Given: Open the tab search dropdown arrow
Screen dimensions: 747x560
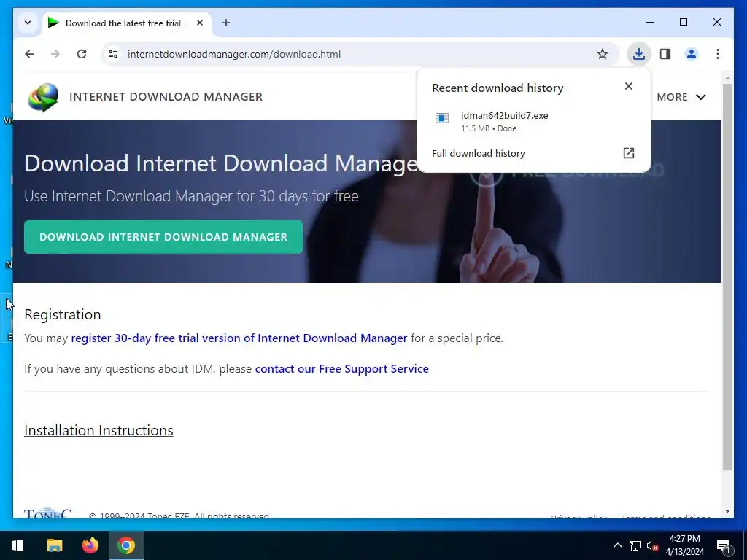Looking at the screenshot, I should tap(28, 23).
